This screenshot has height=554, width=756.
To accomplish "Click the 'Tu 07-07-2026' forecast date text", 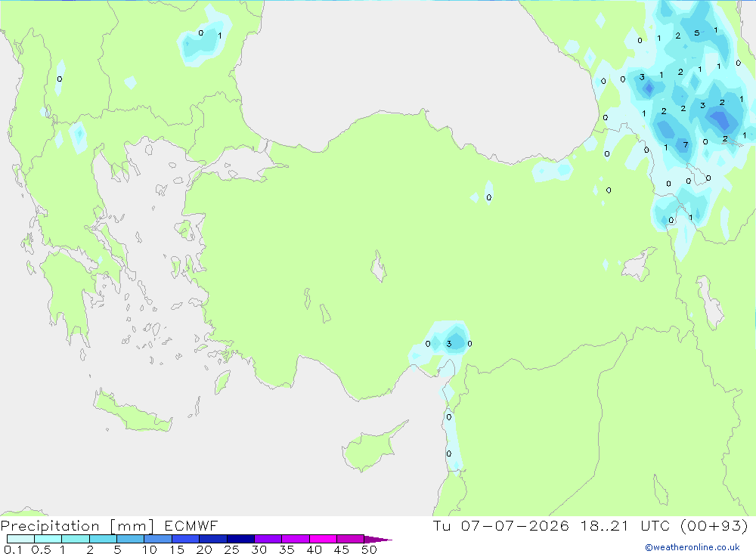I will (501, 525).
